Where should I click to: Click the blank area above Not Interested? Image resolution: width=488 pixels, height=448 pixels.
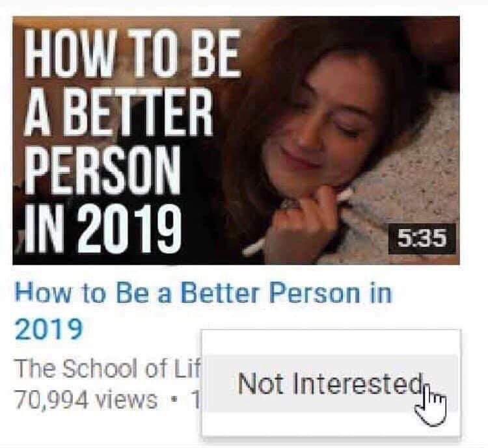pyautogui.click(x=331, y=342)
